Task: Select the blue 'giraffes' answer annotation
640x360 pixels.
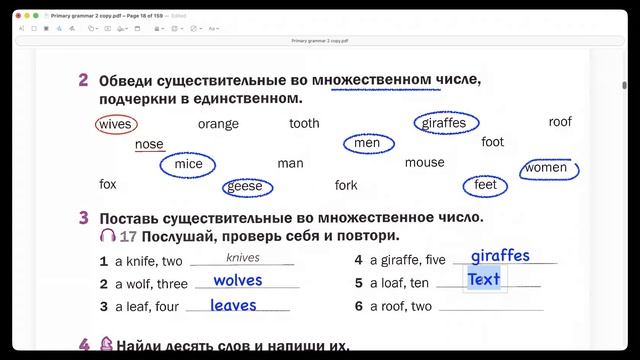Action: 500,256
